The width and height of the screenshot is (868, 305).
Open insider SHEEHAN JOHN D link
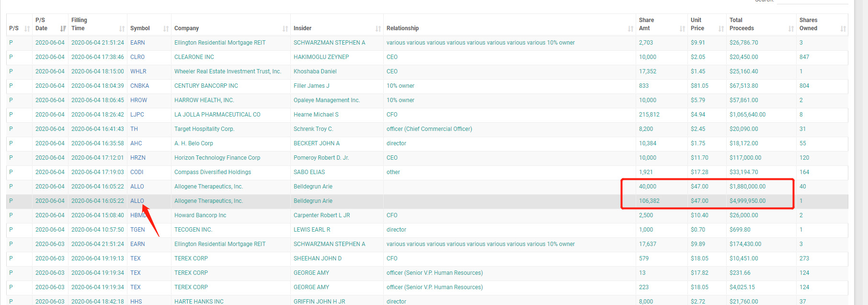[318, 258]
